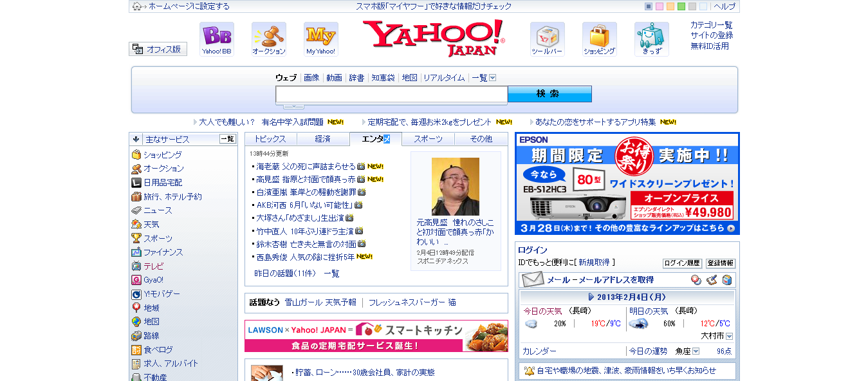Open オークション in the services sidebar
The image size is (868, 381).
(163, 169)
